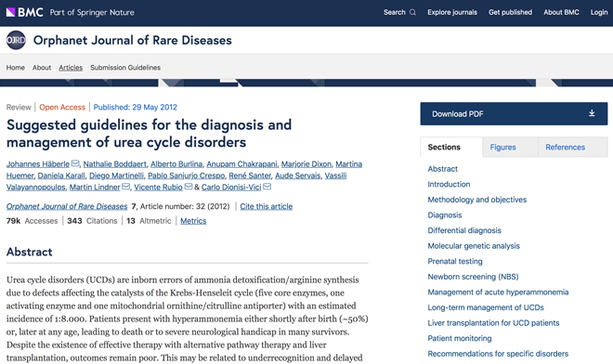Jump to Introduction section
613x364 pixels.
(449, 184)
